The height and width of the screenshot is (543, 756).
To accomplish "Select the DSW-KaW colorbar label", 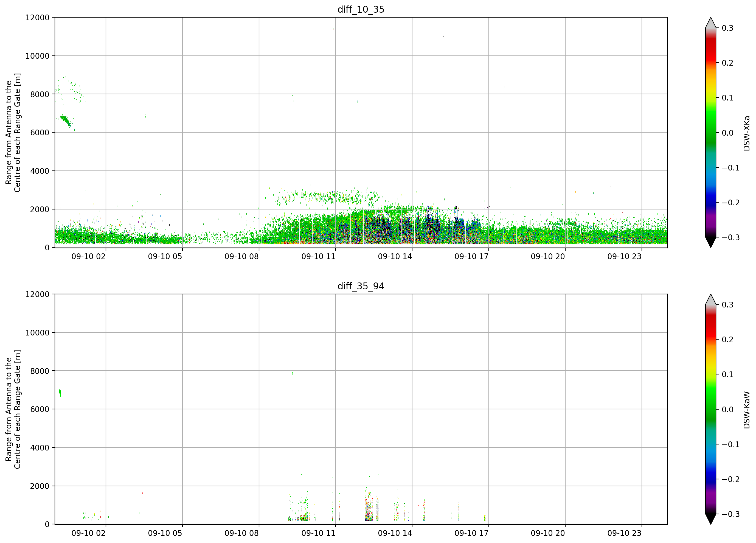I will tap(747, 410).
